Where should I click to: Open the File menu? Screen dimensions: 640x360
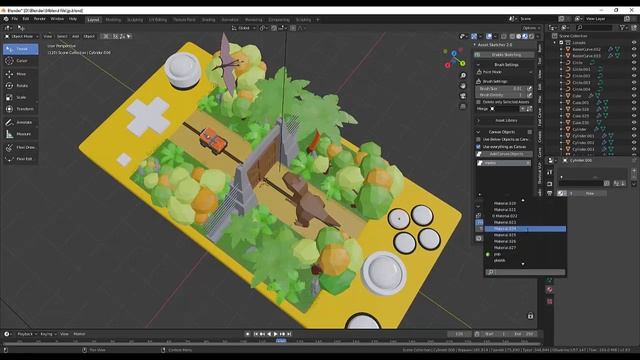[x=15, y=19]
